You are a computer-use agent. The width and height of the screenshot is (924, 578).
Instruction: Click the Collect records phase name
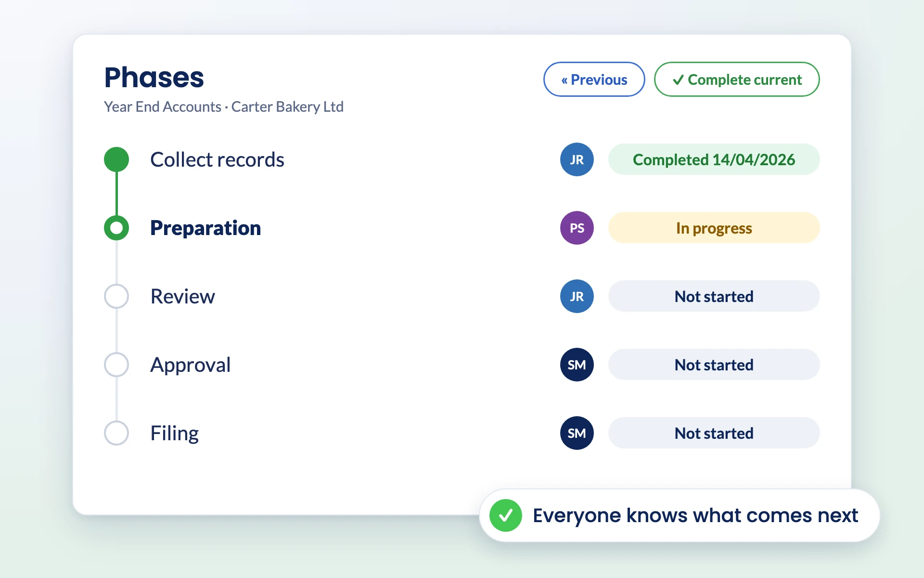[x=217, y=159]
